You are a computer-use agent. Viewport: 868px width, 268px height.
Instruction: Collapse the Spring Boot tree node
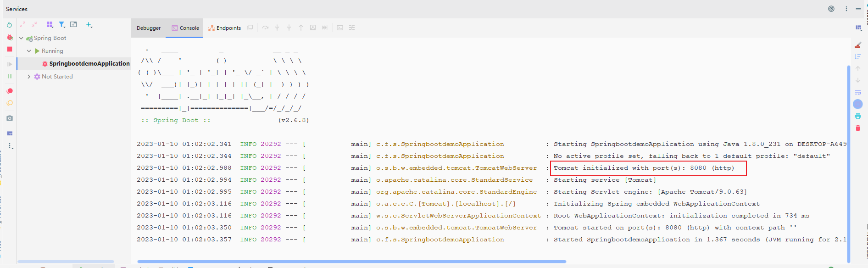tap(21, 38)
